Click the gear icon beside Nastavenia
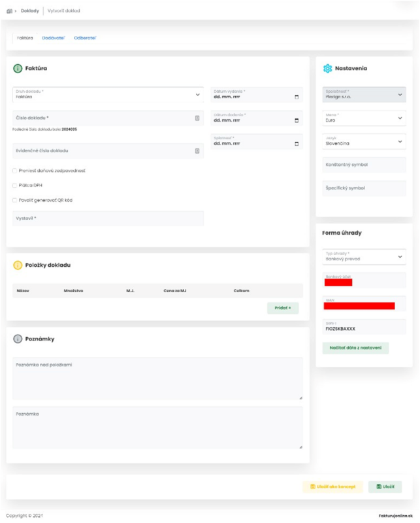This screenshot has width=420, height=523. pos(328,69)
